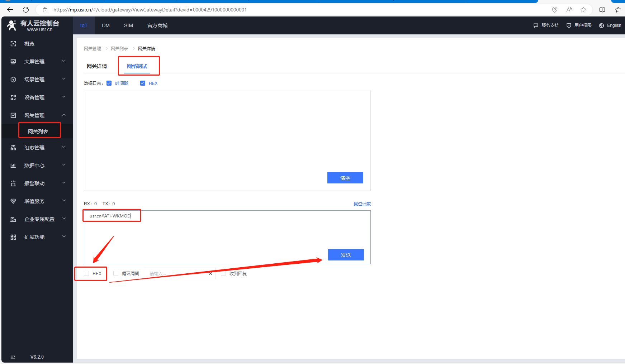This screenshot has height=364, width=625.
Task: Open read aloud icon in address bar
Action: point(569,10)
